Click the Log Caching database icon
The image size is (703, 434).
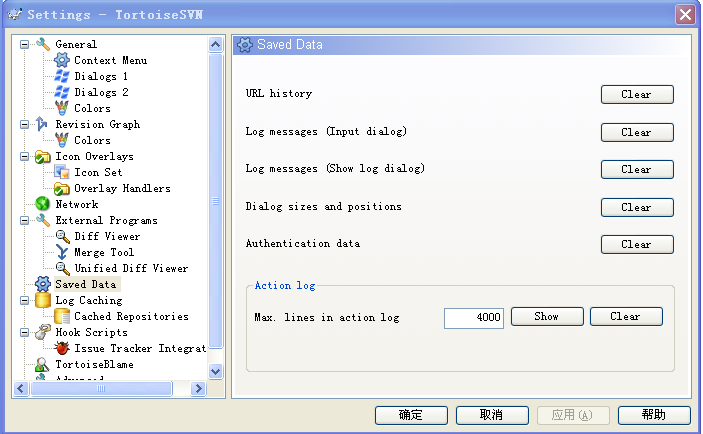click(43, 300)
